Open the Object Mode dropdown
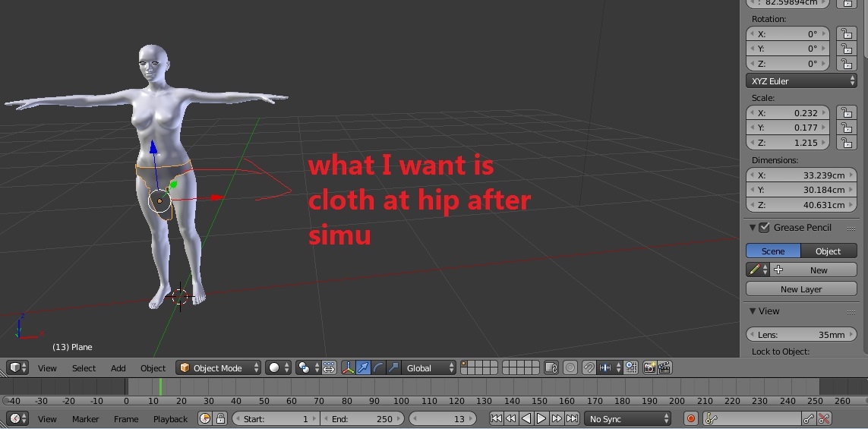The width and height of the screenshot is (868, 429). 218,367
